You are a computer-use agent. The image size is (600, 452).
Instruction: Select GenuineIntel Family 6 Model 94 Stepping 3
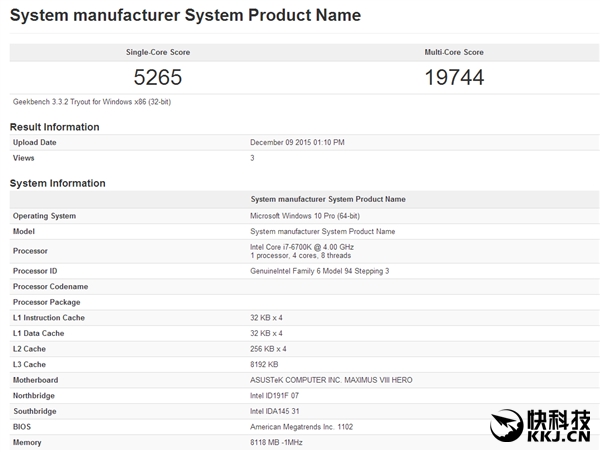pyautogui.click(x=320, y=271)
